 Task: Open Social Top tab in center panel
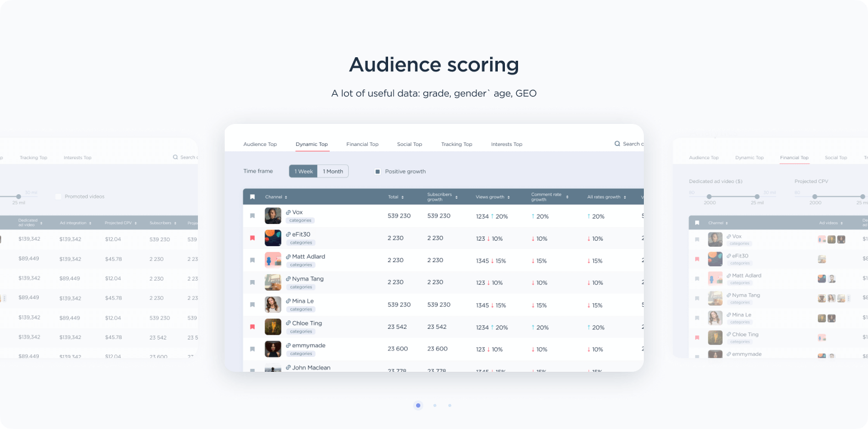(x=410, y=144)
